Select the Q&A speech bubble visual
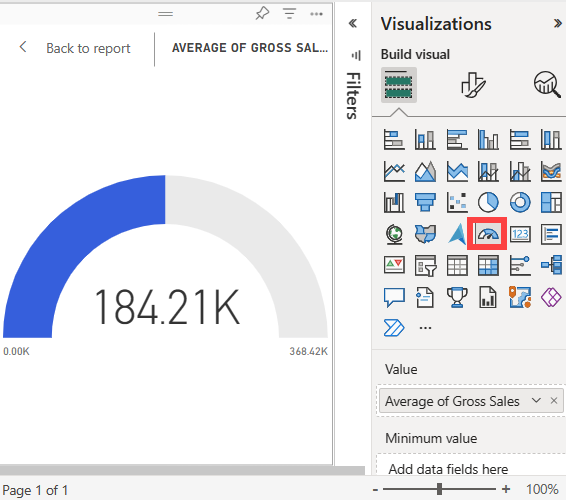Image resolution: width=566 pixels, height=500 pixels. click(394, 297)
